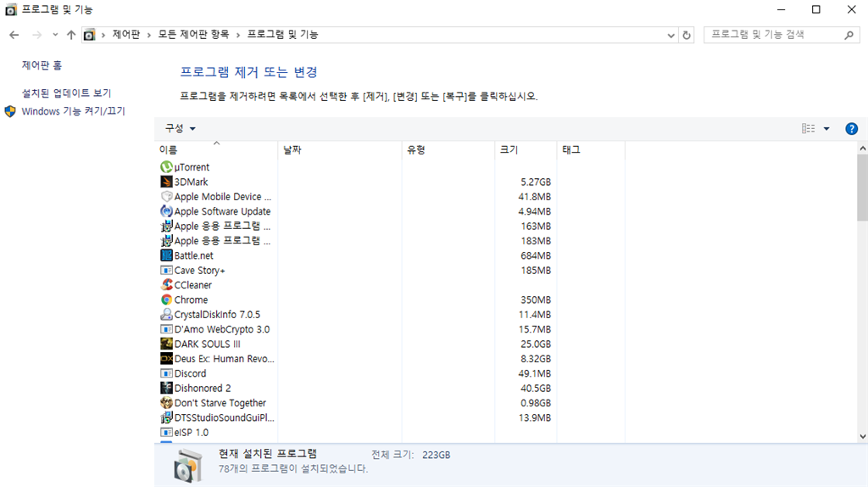Click the Dishonored 2 icon
This screenshot has width=868, height=487.
(x=166, y=389)
